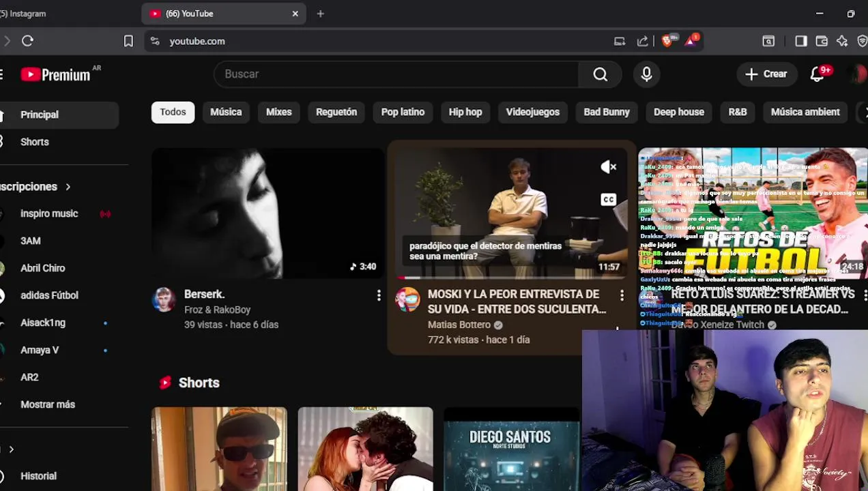This screenshot has width=868, height=491.
Task: Select the (66) YouTube tab
Action: pos(223,14)
